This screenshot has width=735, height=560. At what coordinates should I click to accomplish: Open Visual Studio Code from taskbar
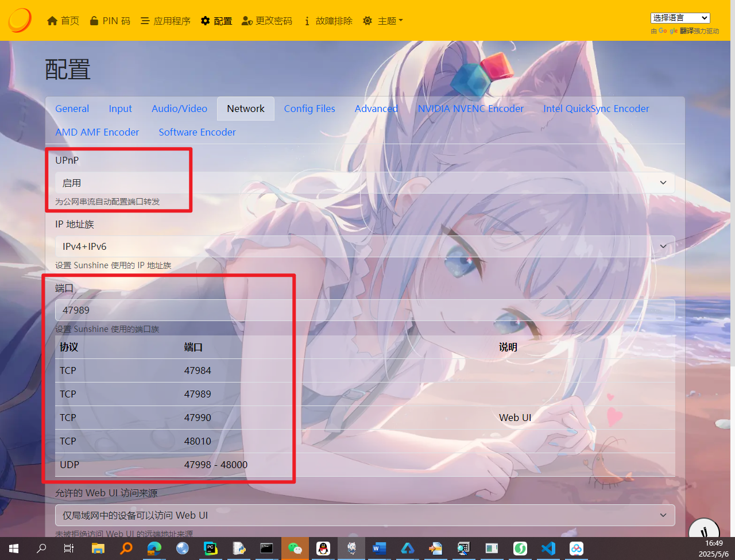click(548, 549)
